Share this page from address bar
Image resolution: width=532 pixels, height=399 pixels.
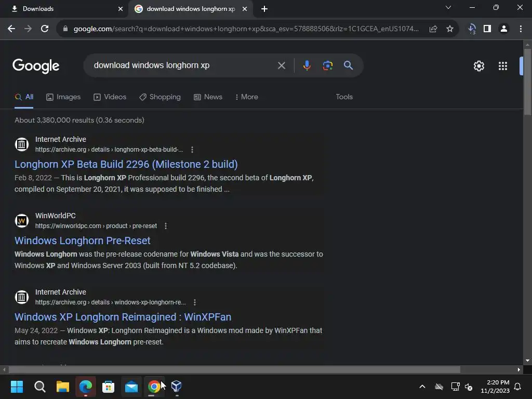tap(433, 29)
